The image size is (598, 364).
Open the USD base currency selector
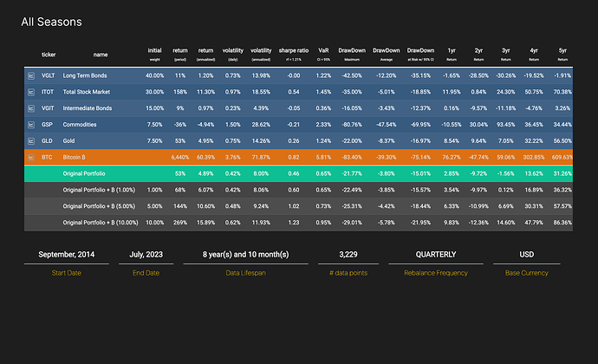(x=526, y=254)
